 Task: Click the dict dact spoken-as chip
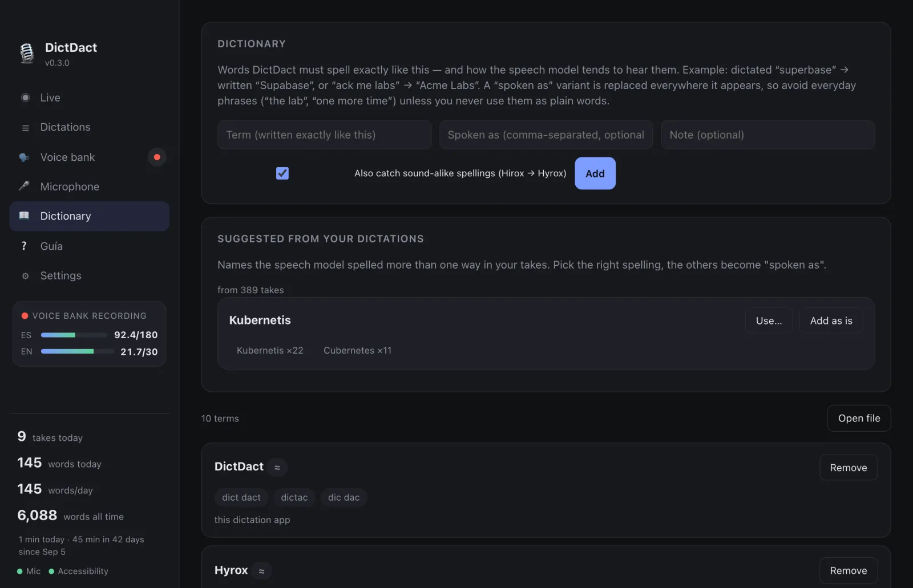click(241, 497)
